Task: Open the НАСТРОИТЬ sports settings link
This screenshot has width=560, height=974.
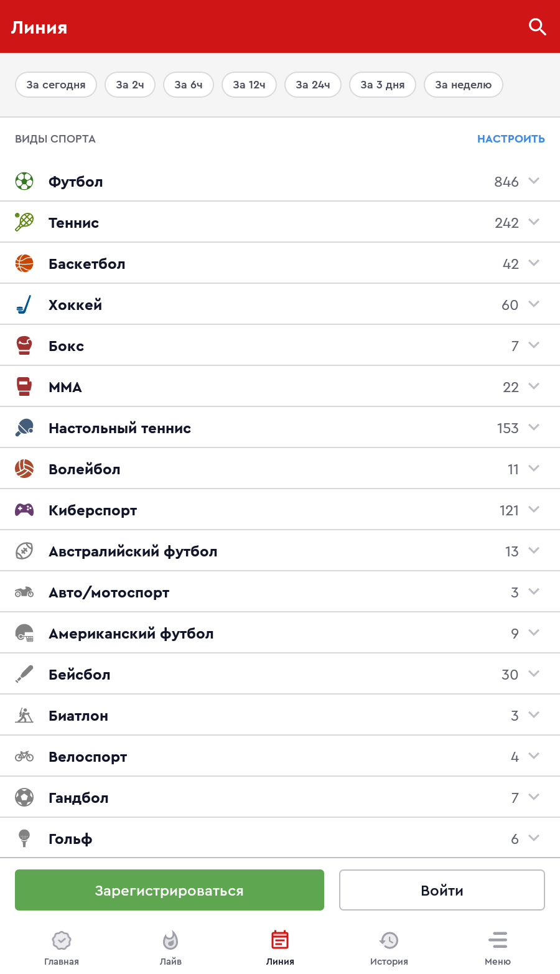Action: tap(511, 139)
